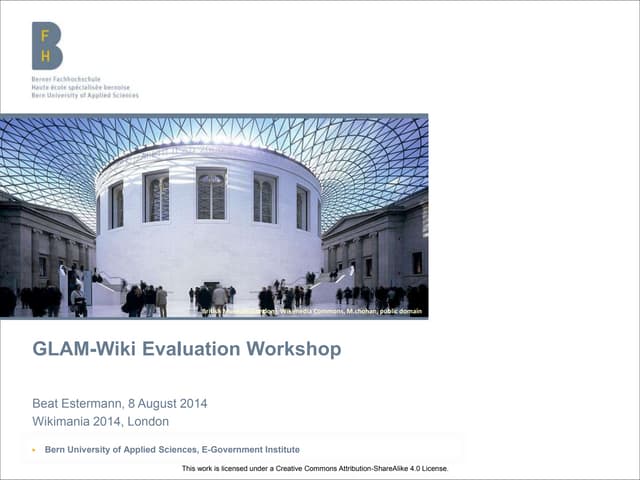The image size is (640, 480).
Task: Click the center window of the rotunda
Action: tap(211, 195)
